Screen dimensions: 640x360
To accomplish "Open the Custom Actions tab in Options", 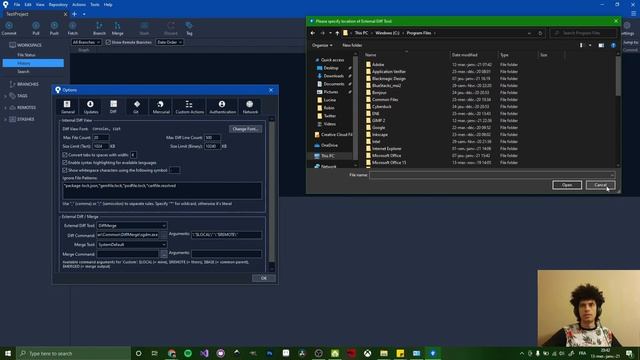I will [189, 107].
